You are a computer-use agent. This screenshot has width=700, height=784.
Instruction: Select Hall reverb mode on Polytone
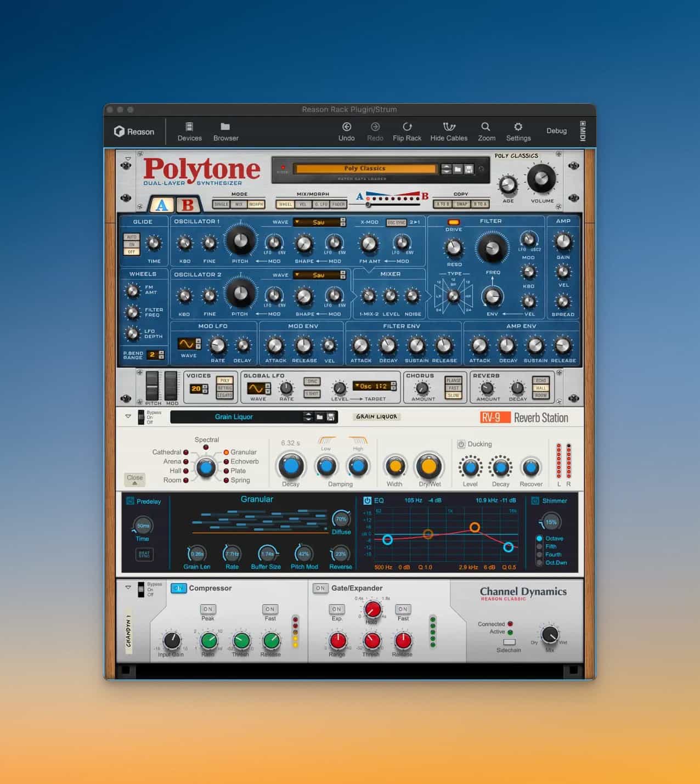click(x=541, y=388)
